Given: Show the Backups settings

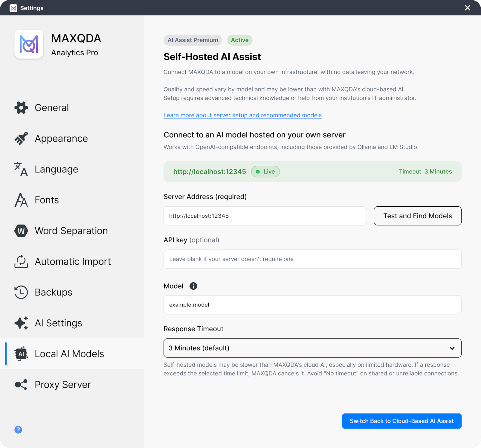Looking at the screenshot, I should pyautogui.click(x=72, y=292).
